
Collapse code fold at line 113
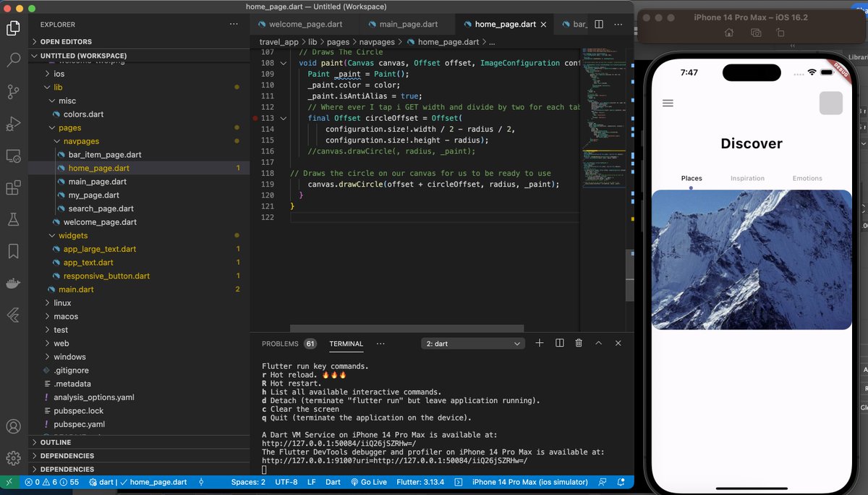(284, 118)
